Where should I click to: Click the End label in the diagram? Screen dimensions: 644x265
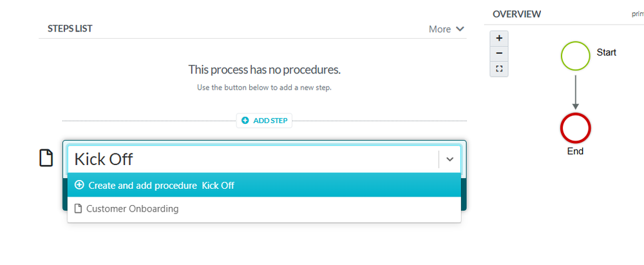575,152
